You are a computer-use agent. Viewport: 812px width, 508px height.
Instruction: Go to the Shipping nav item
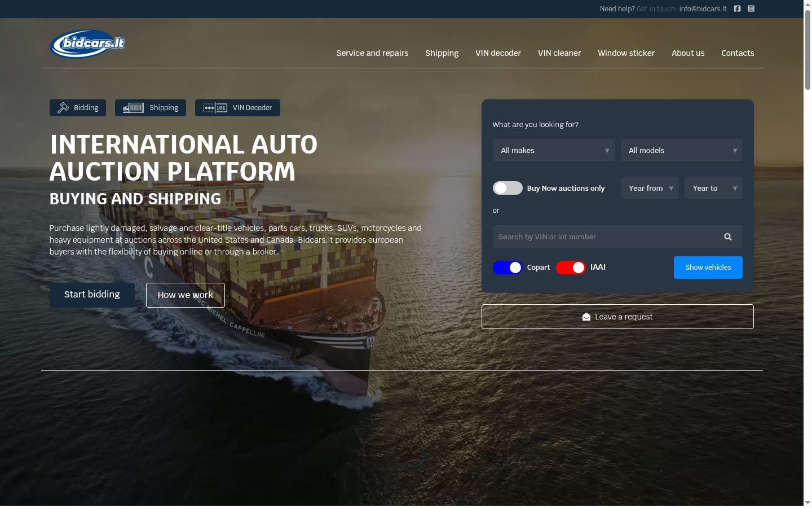point(442,53)
